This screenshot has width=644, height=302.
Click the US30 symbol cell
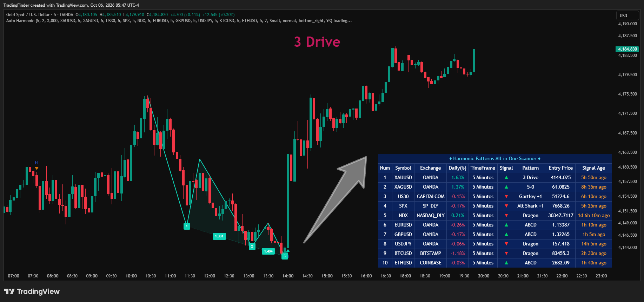(x=403, y=197)
